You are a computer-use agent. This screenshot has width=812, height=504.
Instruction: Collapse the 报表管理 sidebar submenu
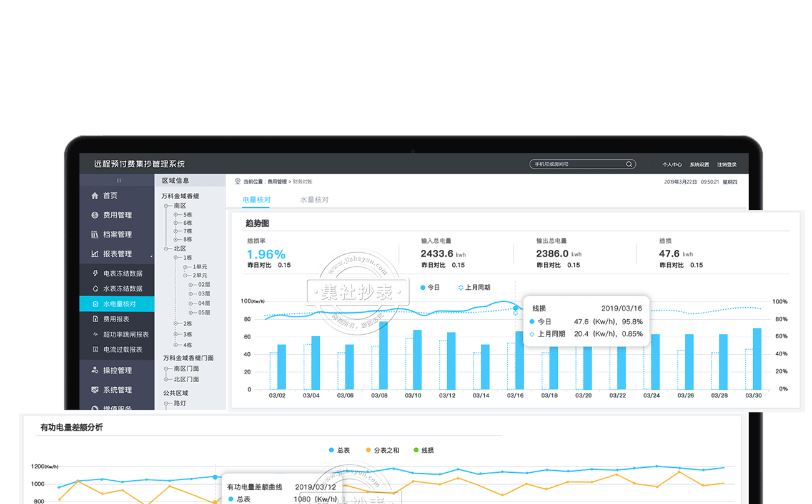[x=151, y=255]
